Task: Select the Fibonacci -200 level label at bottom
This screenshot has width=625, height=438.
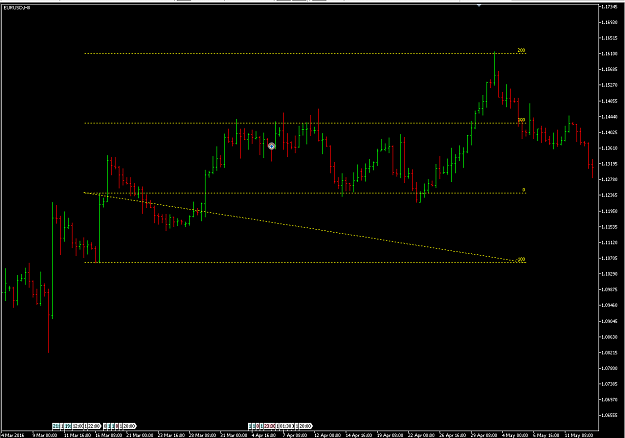Action: click(x=521, y=259)
